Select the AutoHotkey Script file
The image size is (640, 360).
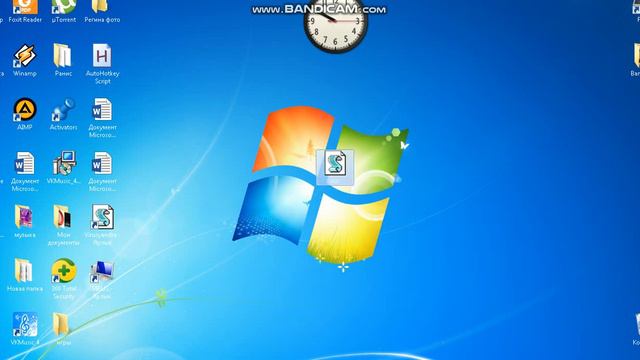click(x=102, y=63)
